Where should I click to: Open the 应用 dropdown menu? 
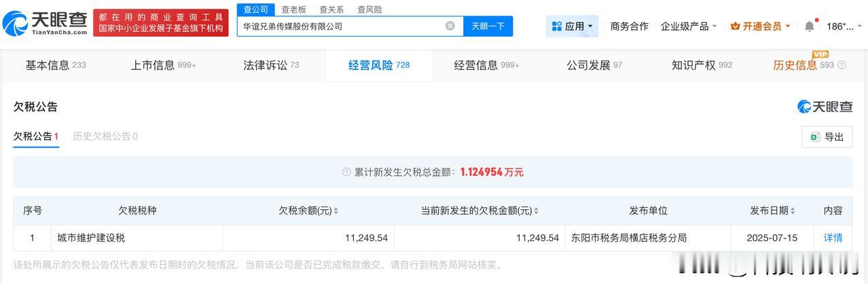pyautogui.click(x=572, y=26)
